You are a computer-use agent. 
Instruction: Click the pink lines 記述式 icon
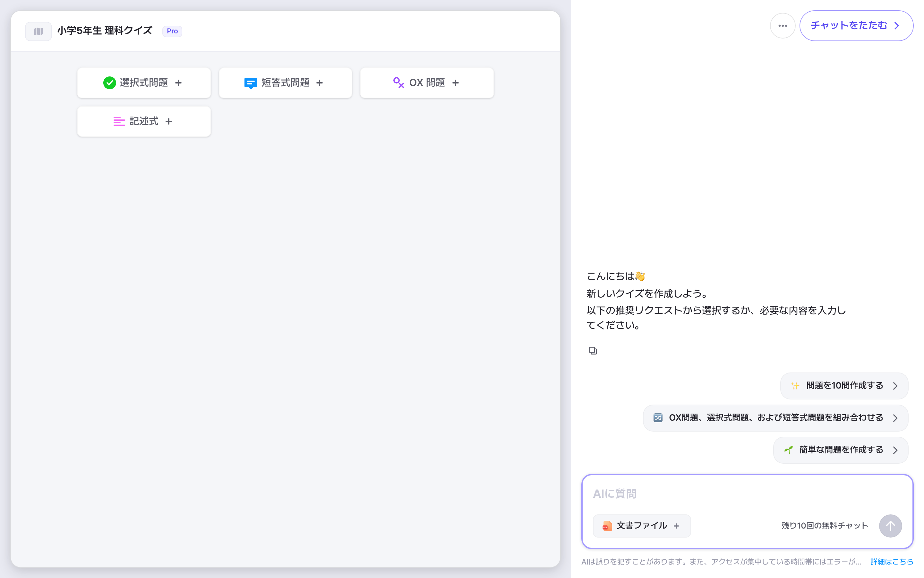pos(119,122)
